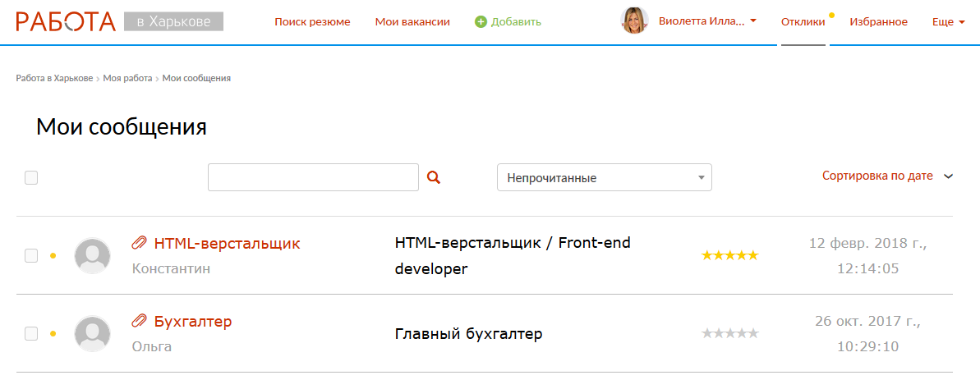Click the red search magnifier icon
980x389 pixels.
[435, 177]
